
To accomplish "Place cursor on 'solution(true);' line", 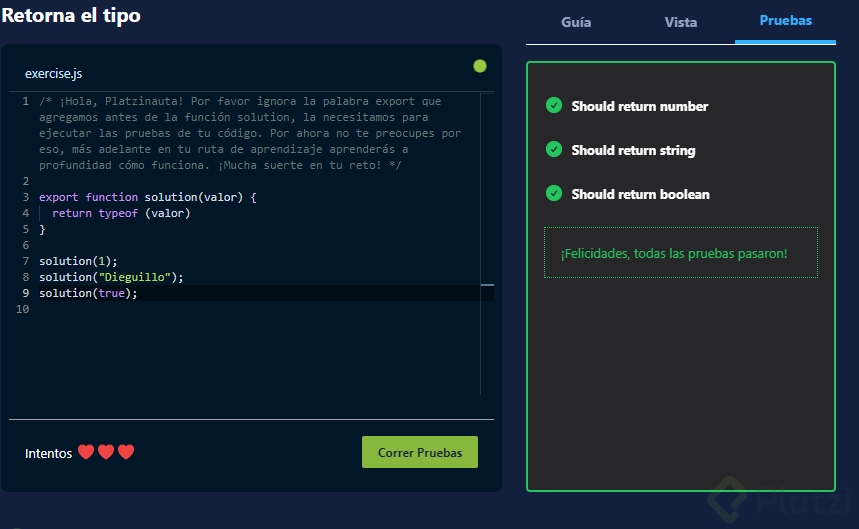I will point(88,293).
